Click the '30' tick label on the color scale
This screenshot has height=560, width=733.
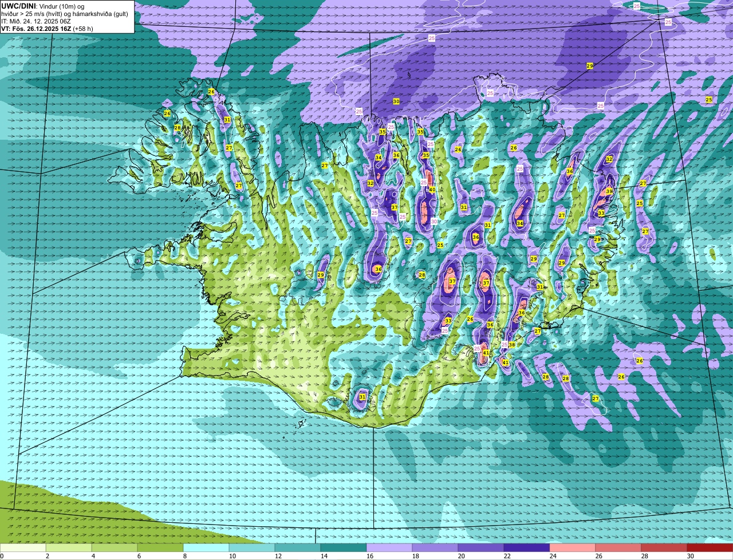(x=690, y=556)
